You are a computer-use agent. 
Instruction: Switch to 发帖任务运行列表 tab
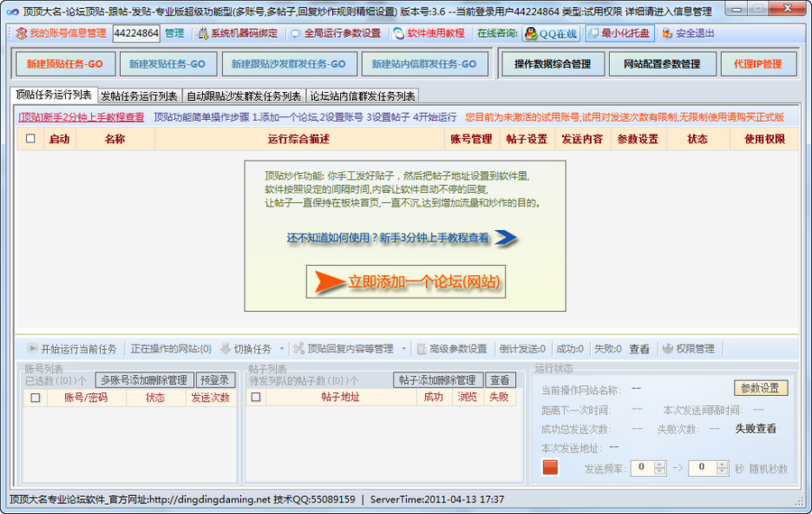pos(139,96)
